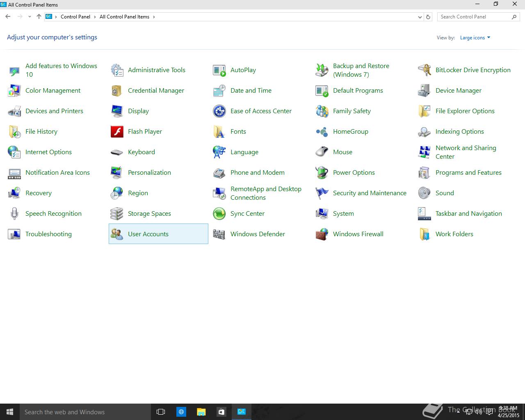Screen dimensions: 525x420
Task: Open the Storage Spaces icon
Action: pos(117,214)
